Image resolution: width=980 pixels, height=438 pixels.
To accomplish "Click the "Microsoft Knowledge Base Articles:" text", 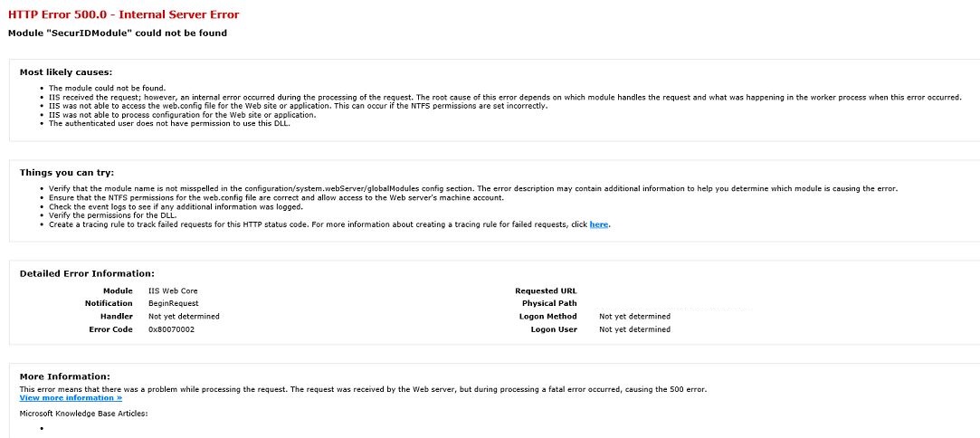I will tap(83, 414).
